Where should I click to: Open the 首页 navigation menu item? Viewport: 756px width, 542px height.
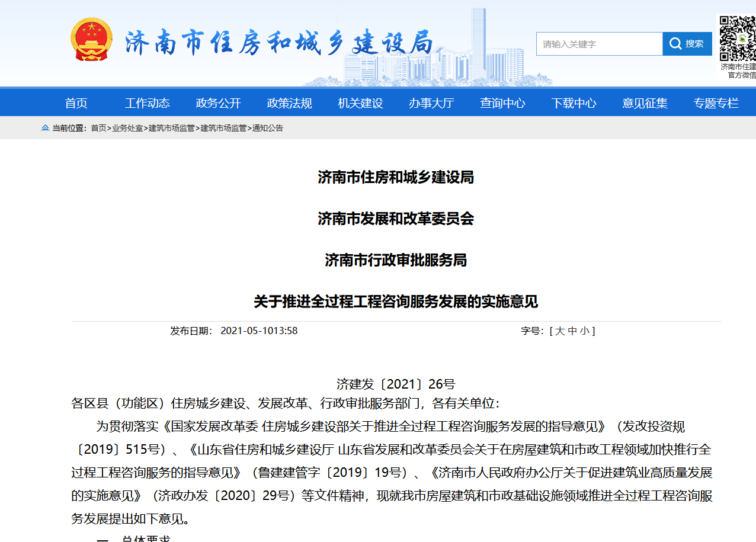coord(76,103)
